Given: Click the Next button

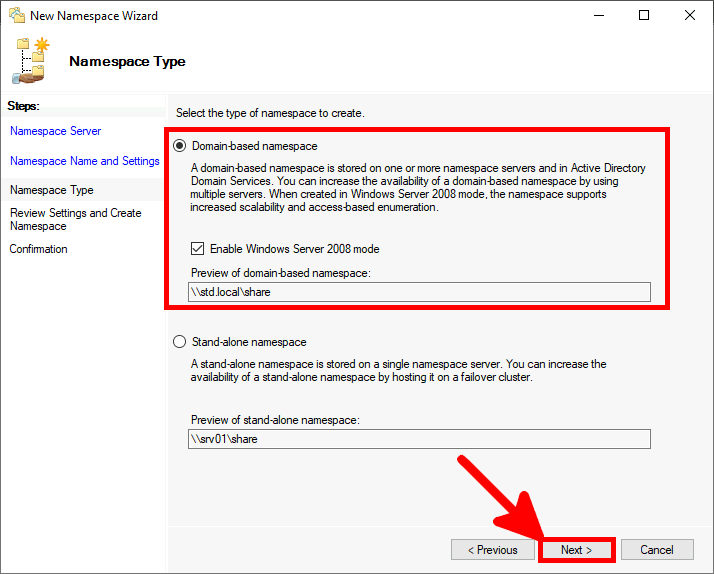Looking at the screenshot, I should pyautogui.click(x=576, y=550).
